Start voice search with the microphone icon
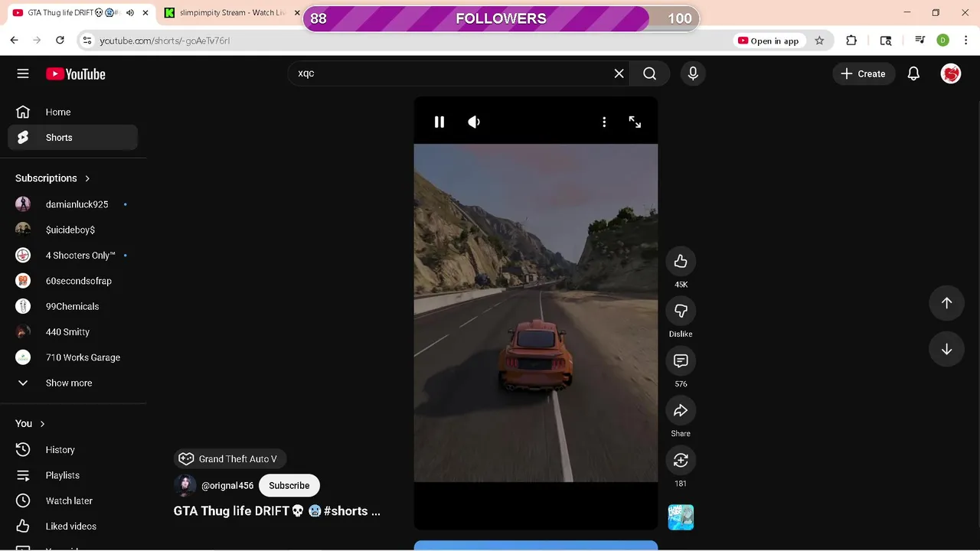980x551 pixels. [x=693, y=73]
